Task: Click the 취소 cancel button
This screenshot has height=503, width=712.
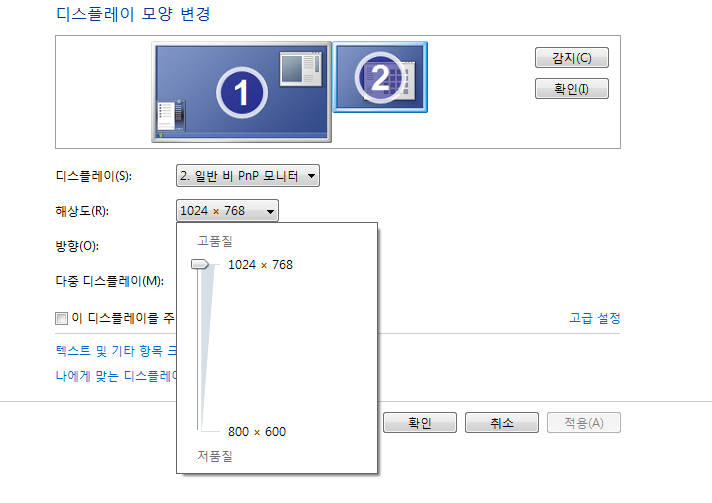Action: (502, 423)
